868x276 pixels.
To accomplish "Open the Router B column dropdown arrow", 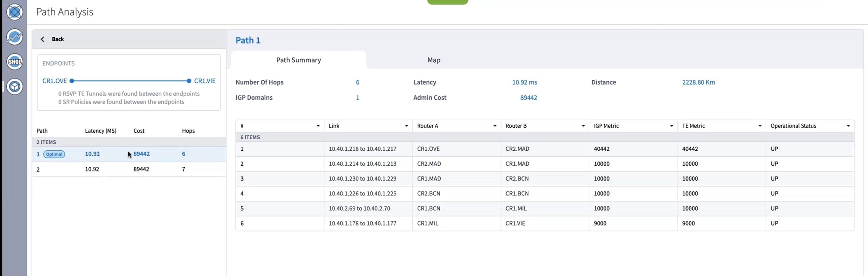I will coord(583,126).
